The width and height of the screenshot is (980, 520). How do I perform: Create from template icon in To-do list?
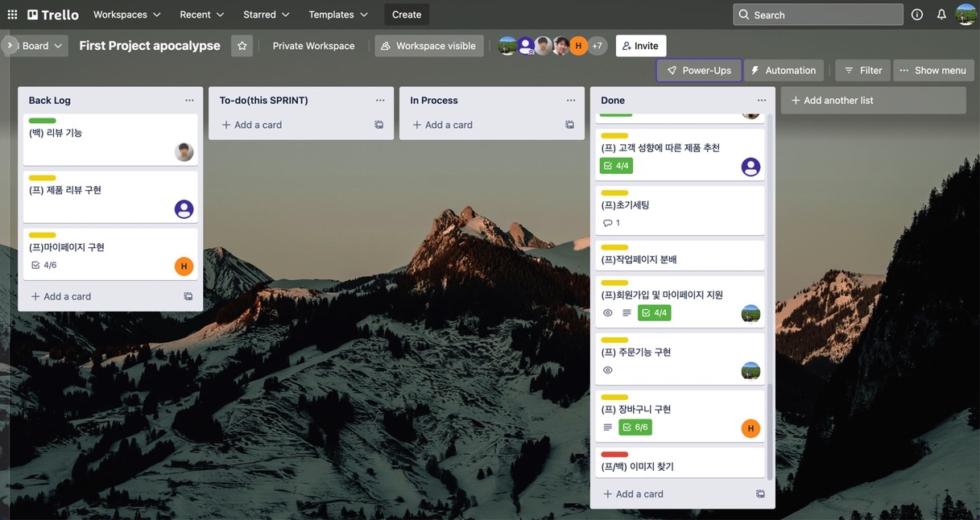coord(378,125)
